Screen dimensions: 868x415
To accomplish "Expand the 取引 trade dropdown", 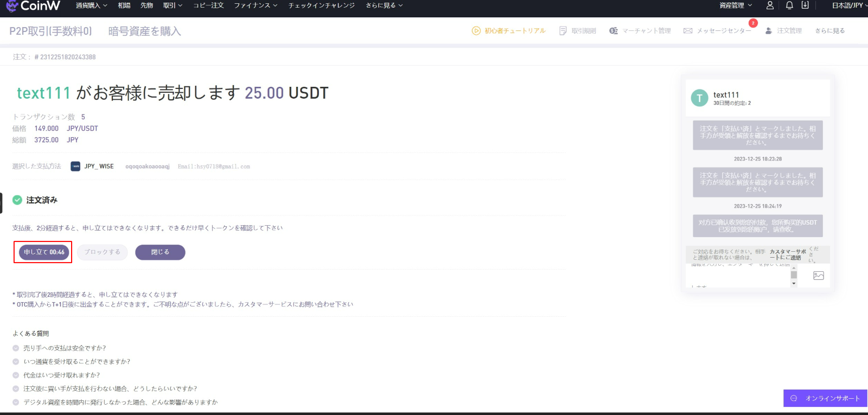I will (x=173, y=5).
